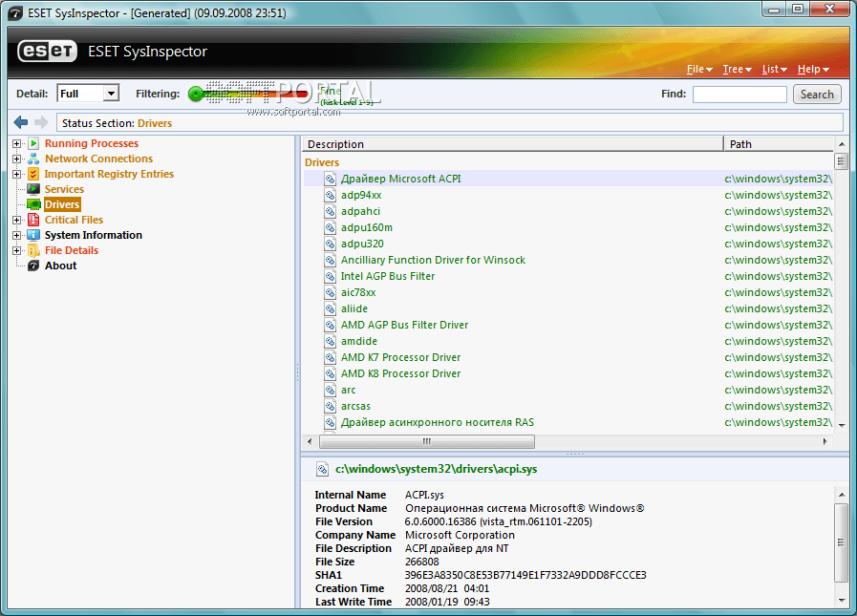The height and width of the screenshot is (616, 857).
Task: Go back using the blue arrow
Action: tap(21, 122)
